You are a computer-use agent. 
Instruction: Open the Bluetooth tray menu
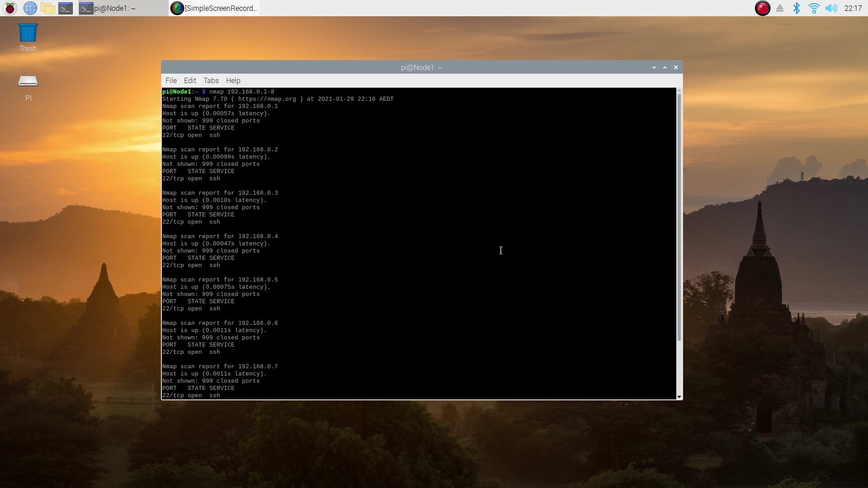coord(797,8)
